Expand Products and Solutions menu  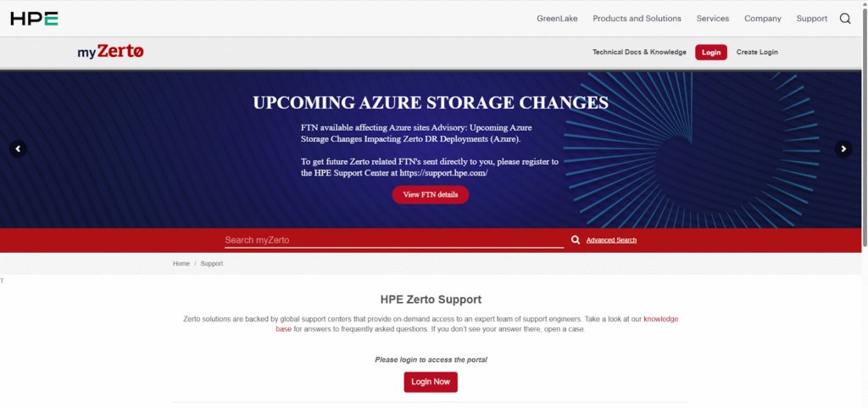tap(637, 19)
